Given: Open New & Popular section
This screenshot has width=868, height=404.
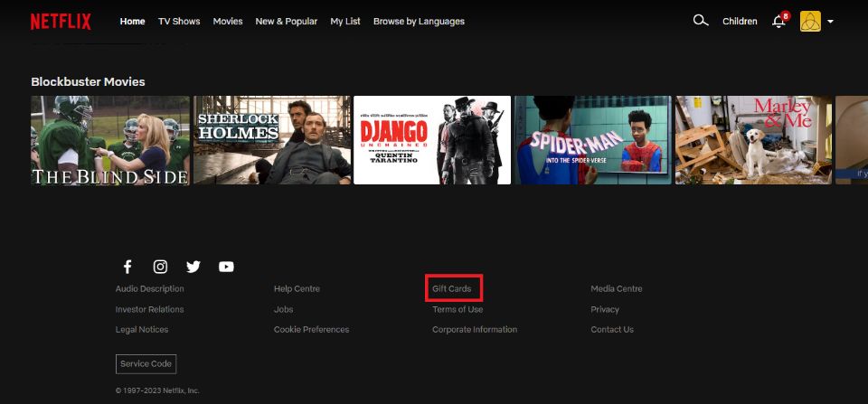Looking at the screenshot, I should [x=287, y=21].
